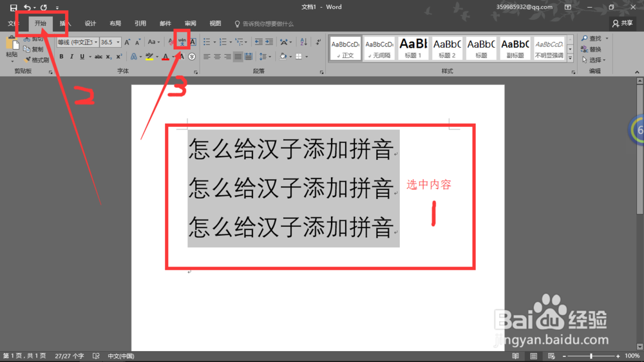The width and height of the screenshot is (644, 362).
Task: Switch to the 视图 ribbon tab
Action: click(x=215, y=23)
